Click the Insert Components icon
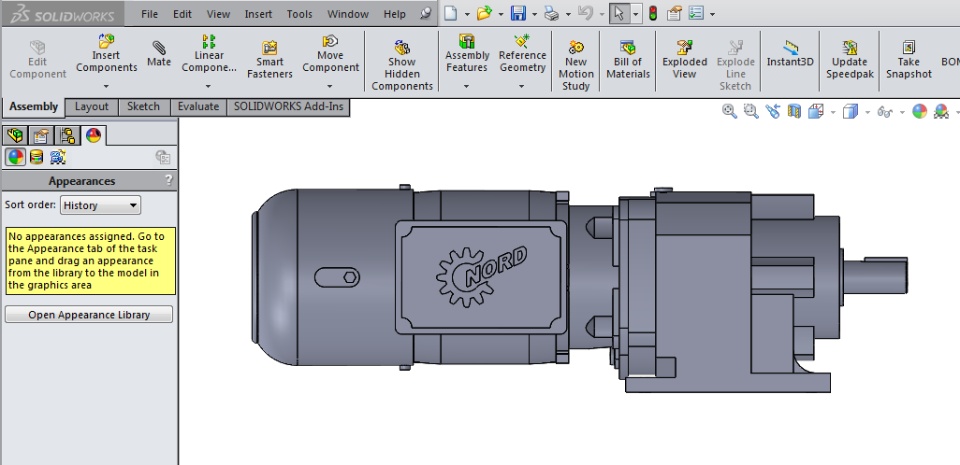This screenshot has height=465, width=960. click(x=106, y=42)
